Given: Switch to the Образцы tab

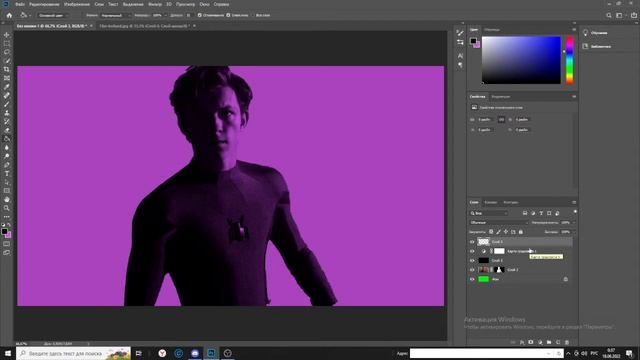Looking at the screenshot, I should point(492,30).
